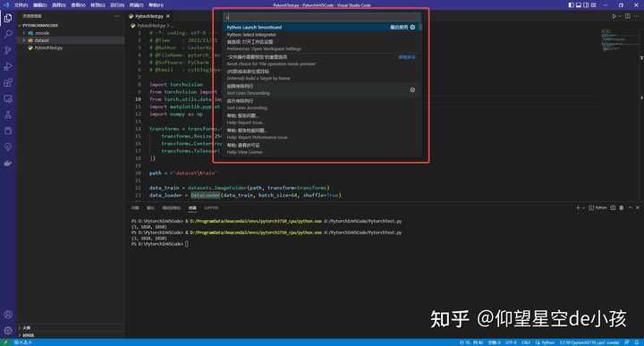This screenshot has height=346, width=644.
Task: Open the Explorer view in activity bar
Action: [x=8, y=18]
